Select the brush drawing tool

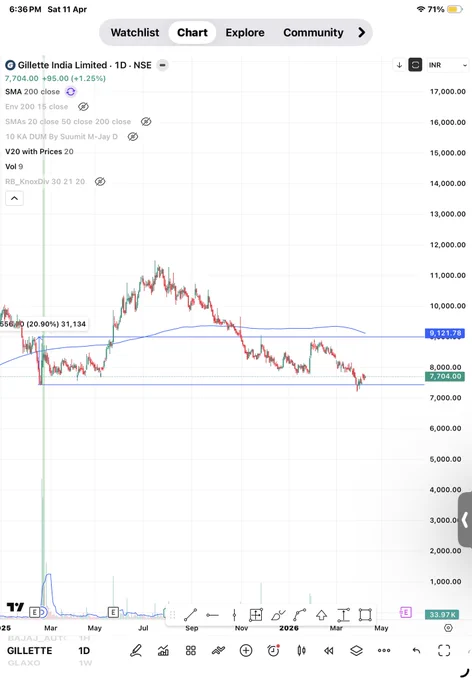(x=278, y=615)
